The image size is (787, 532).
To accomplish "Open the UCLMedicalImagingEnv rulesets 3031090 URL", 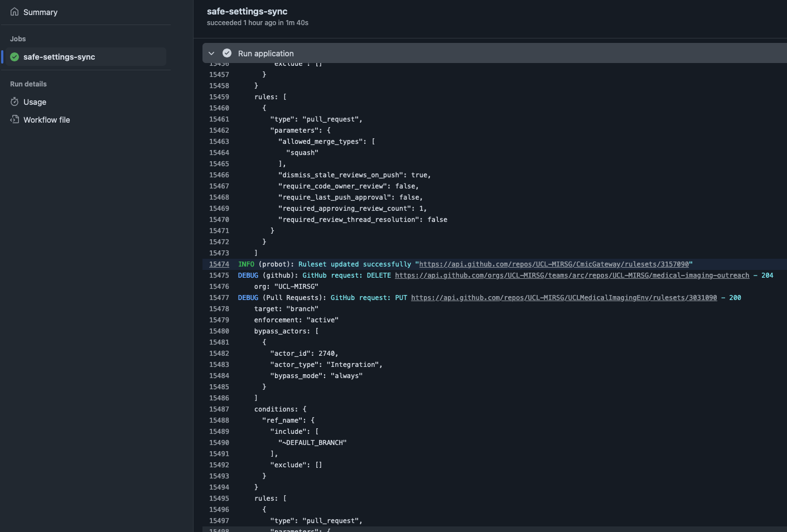I will coord(563,298).
